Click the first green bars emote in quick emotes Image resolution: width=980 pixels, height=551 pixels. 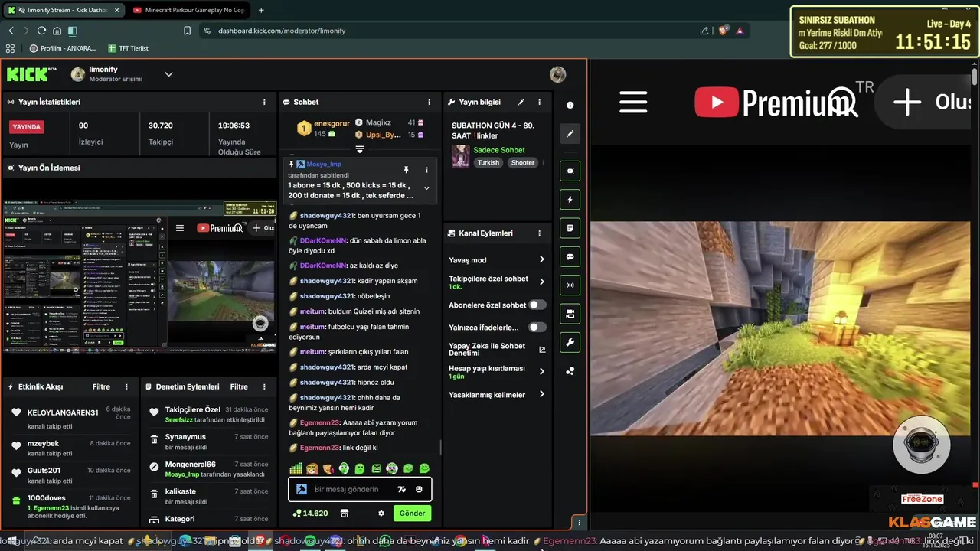pos(296,468)
